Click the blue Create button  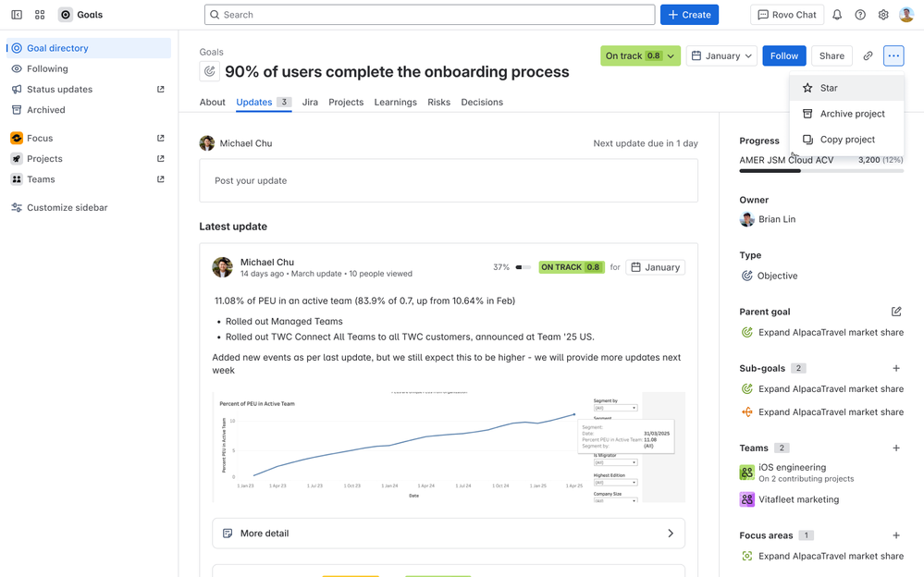[689, 15]
